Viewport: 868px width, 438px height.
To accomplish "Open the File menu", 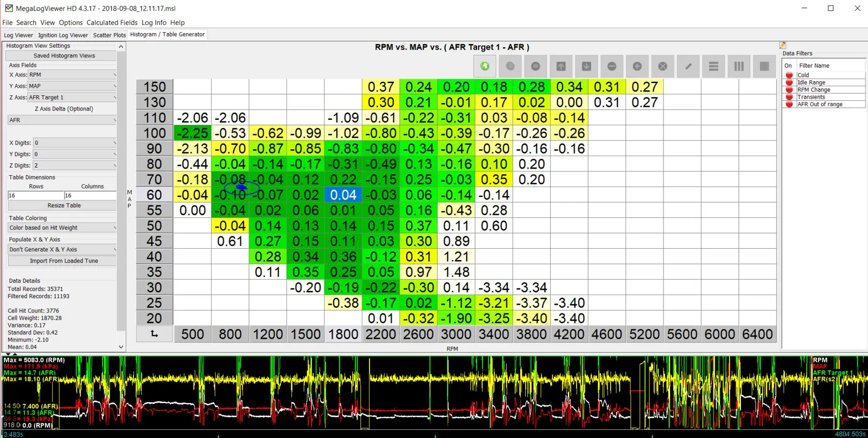I will 7,23.
